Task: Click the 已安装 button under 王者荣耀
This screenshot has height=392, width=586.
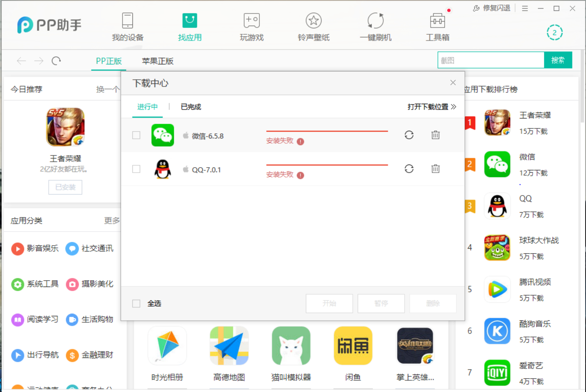Action: (65, 187)
